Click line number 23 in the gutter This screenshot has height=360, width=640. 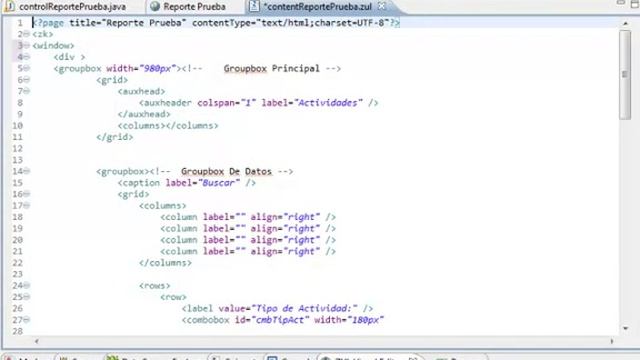click(x=18, y=274)
